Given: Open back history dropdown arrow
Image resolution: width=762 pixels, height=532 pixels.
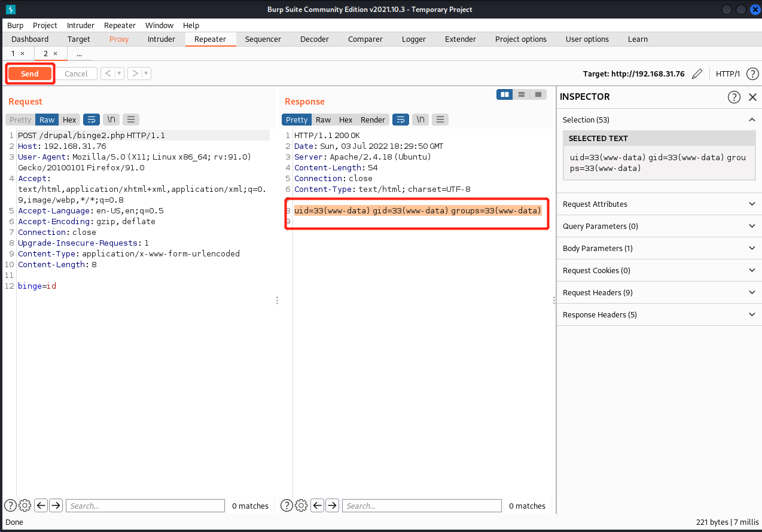Looking at the screenshot, I should (120, 74).
